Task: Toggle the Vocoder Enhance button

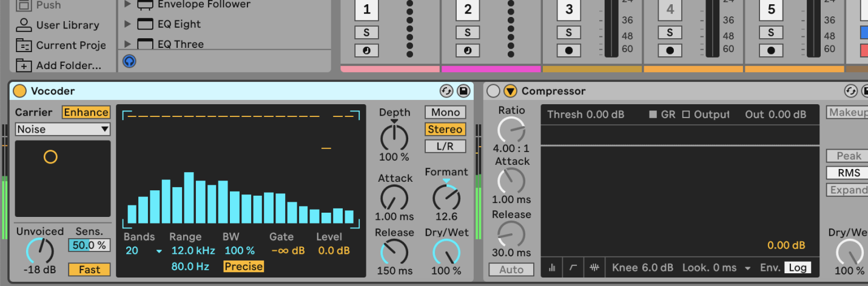Action: click(x=86, y=112)
